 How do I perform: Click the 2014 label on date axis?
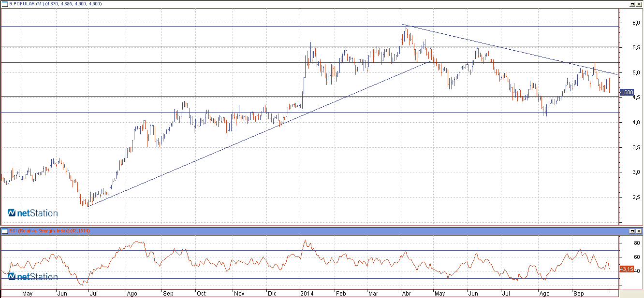click(306, 293)
